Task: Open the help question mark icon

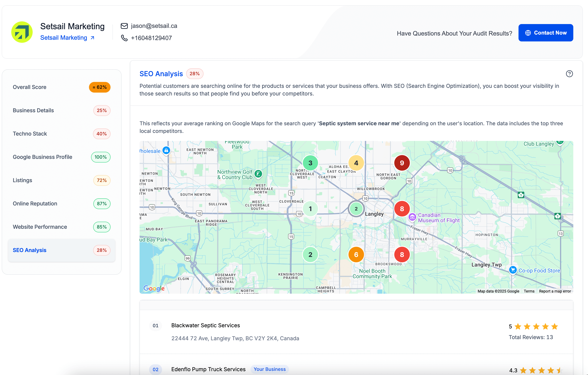Action: 569,74
